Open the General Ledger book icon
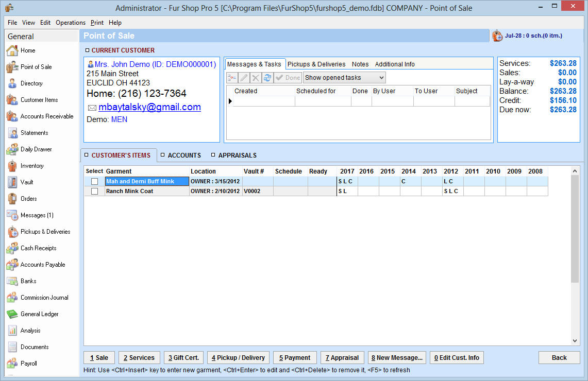 coord(12,314)
